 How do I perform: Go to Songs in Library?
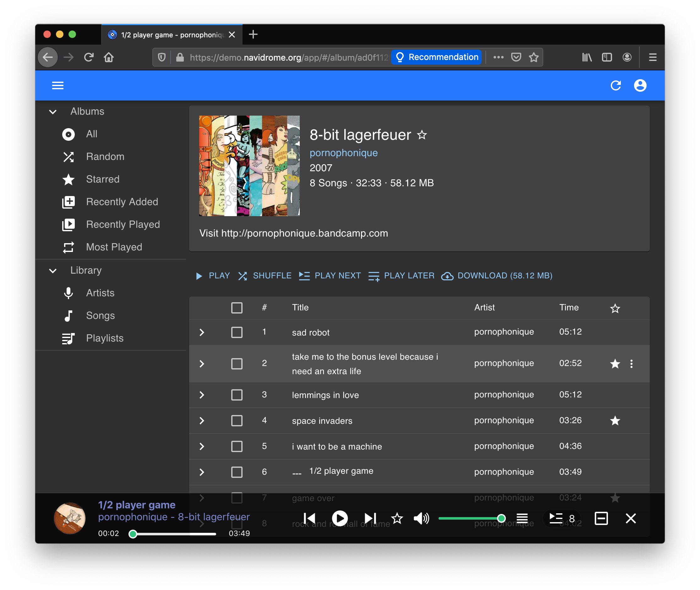(x=110, y=316)
